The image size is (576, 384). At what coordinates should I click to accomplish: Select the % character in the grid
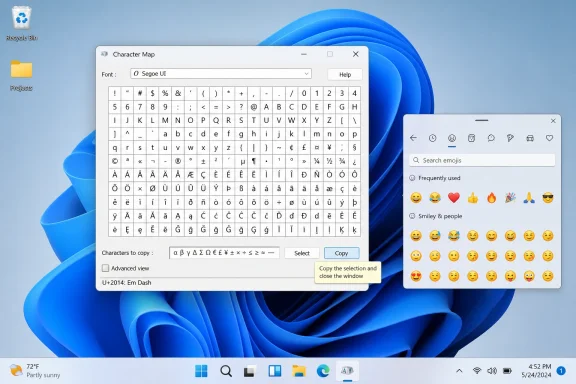[x=165, y=93]
